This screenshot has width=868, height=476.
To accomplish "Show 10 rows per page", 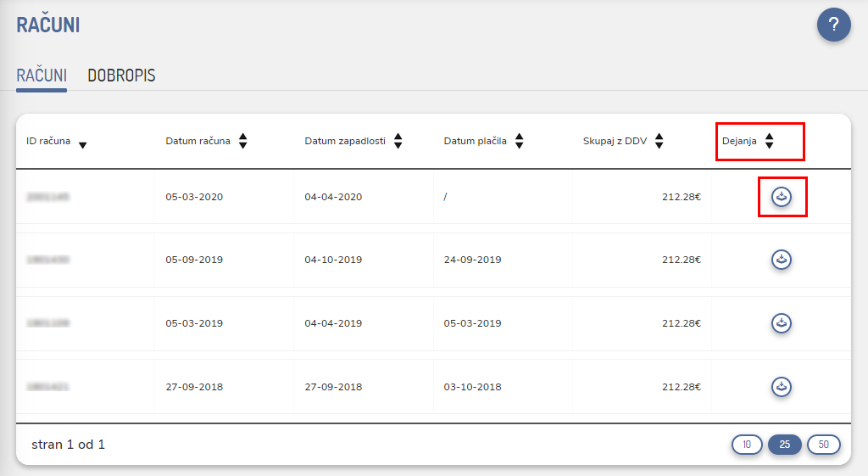I will [x=747, y=445].
